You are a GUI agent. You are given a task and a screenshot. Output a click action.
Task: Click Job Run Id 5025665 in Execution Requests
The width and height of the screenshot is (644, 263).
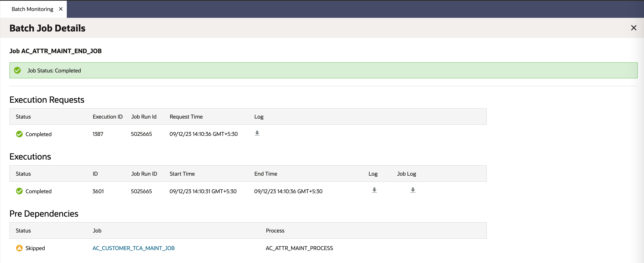pos(141,134)
